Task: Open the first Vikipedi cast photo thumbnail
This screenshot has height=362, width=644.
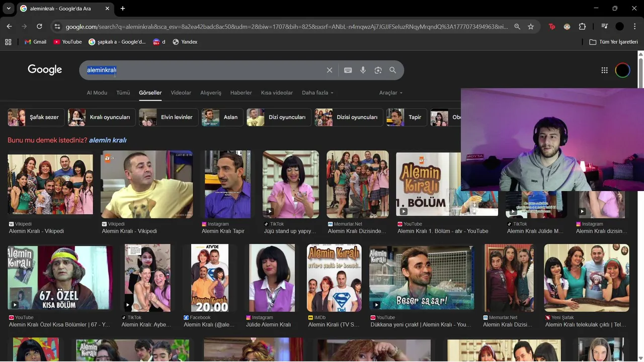Action: 50,184
